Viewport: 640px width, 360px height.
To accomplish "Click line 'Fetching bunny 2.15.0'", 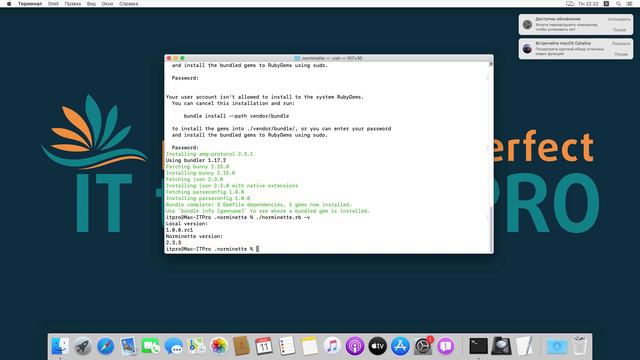I will (x=198, y=167).
